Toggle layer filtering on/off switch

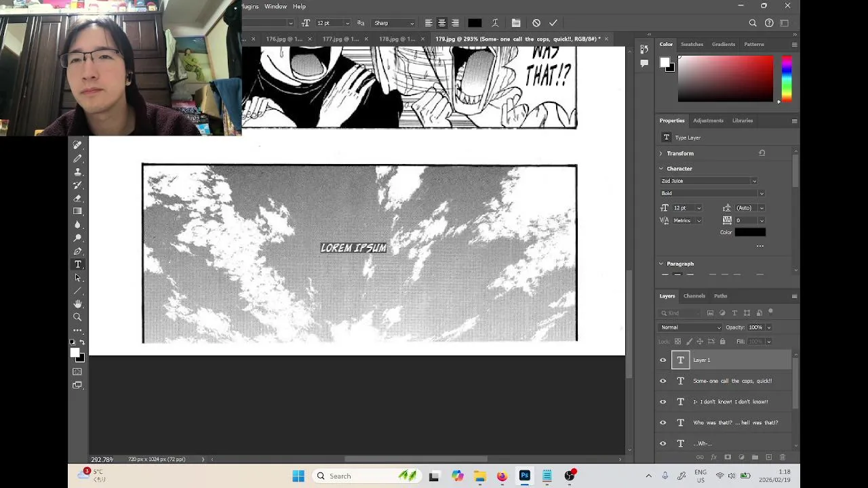pos(771,312)
